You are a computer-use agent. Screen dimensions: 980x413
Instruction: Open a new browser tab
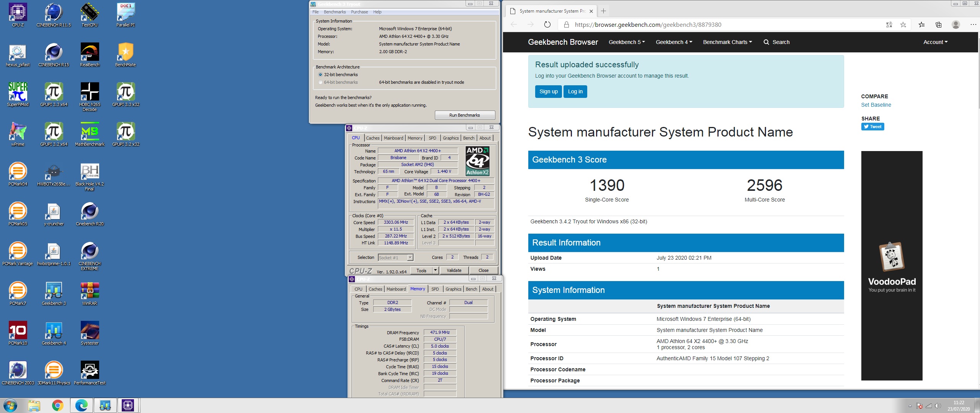[603, 11]
